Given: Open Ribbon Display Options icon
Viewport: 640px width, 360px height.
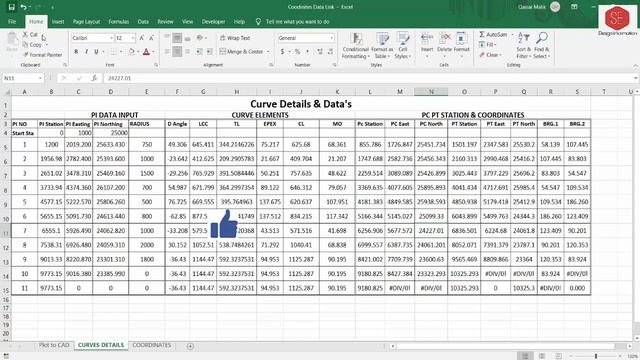Looking at the screenshot, I should click(574, 7).
